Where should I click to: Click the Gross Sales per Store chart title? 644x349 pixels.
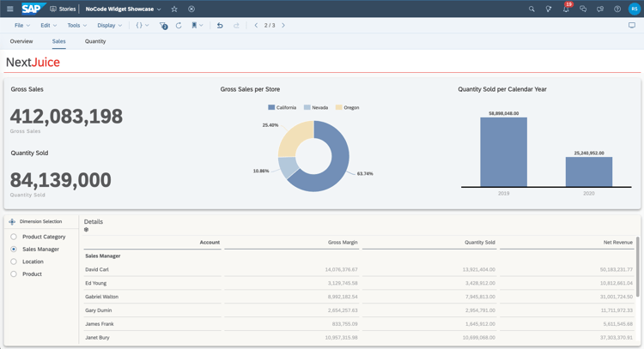(x=250, y=89)
